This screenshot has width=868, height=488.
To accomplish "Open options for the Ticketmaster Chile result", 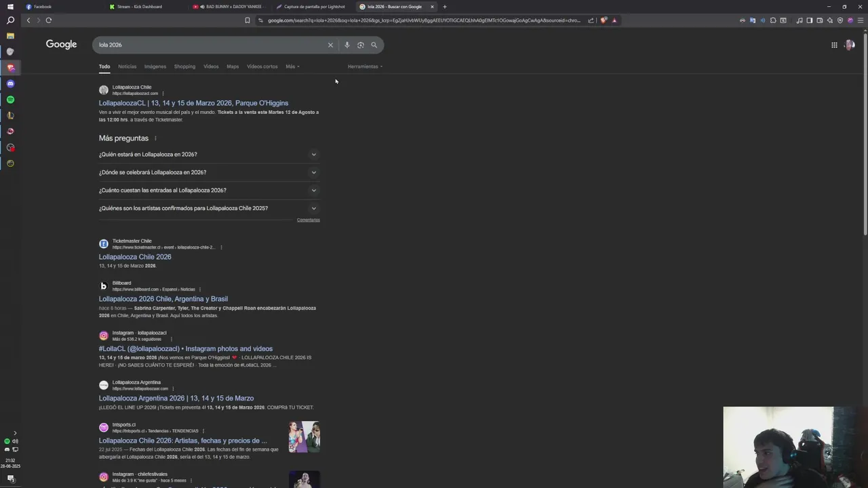I will coord(221,247).
